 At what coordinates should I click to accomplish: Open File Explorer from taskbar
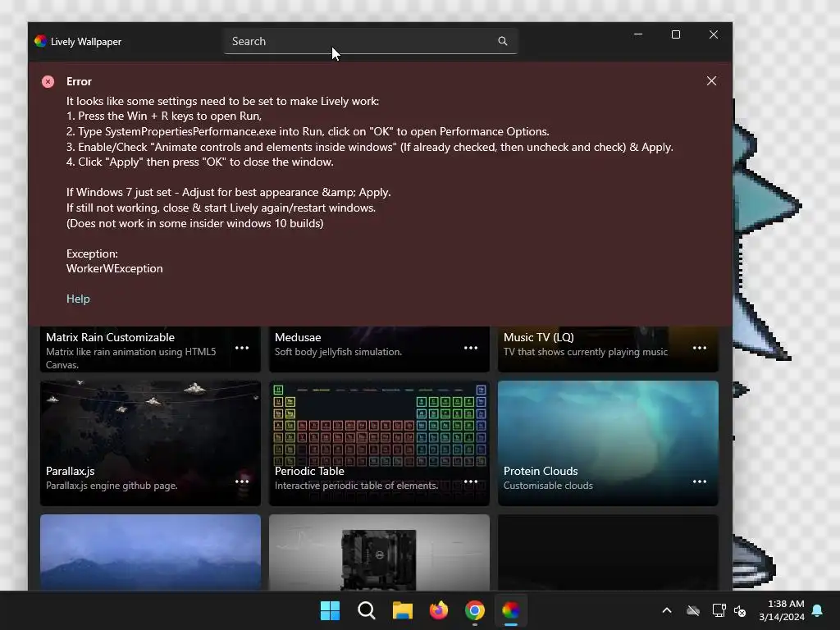[402, 610]
